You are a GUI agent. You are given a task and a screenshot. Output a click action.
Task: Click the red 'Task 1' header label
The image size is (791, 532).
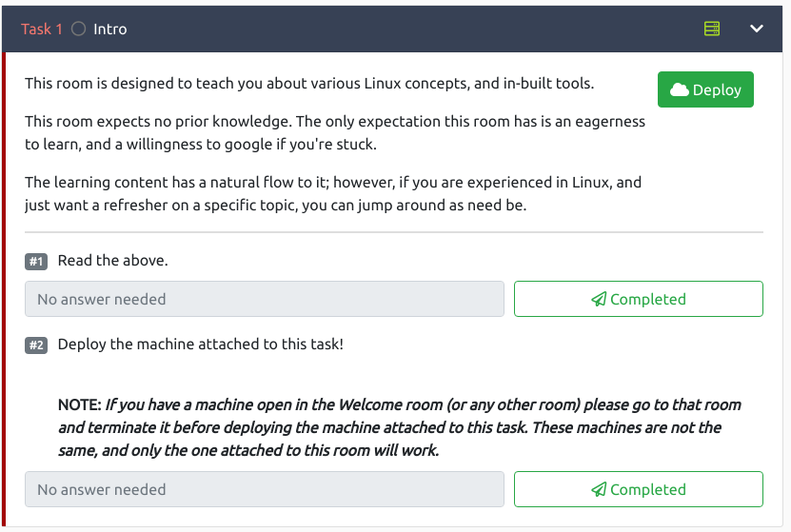[x=41, y=29]
